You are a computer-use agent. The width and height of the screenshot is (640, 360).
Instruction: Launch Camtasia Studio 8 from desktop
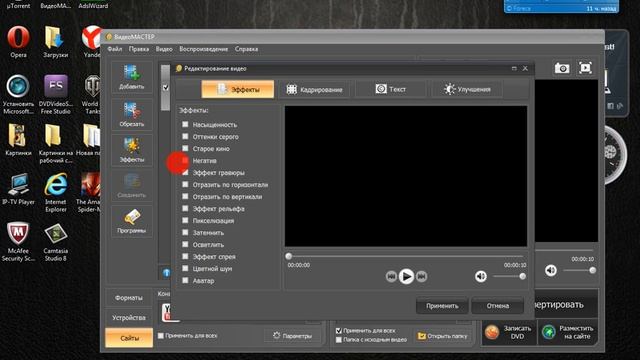pyautogui.click(x=56, y=242)
